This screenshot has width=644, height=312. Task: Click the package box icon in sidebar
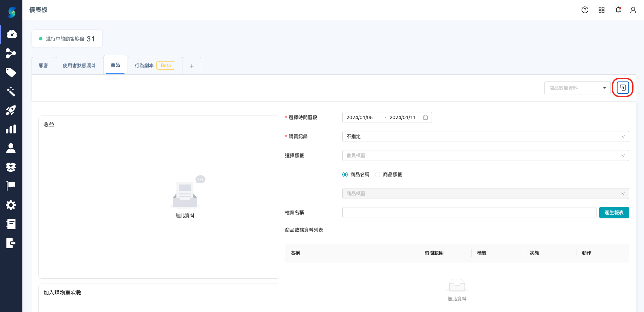coord(11,167)
